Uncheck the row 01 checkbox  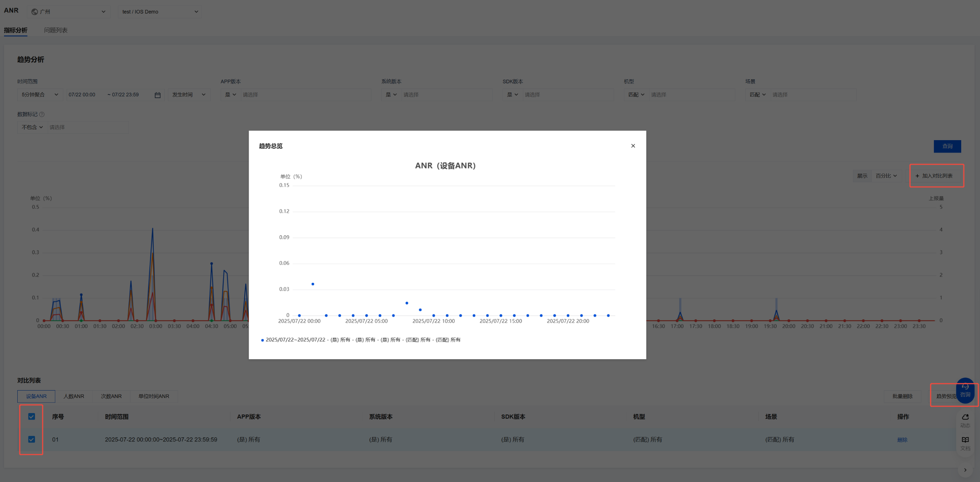point(32,439)
